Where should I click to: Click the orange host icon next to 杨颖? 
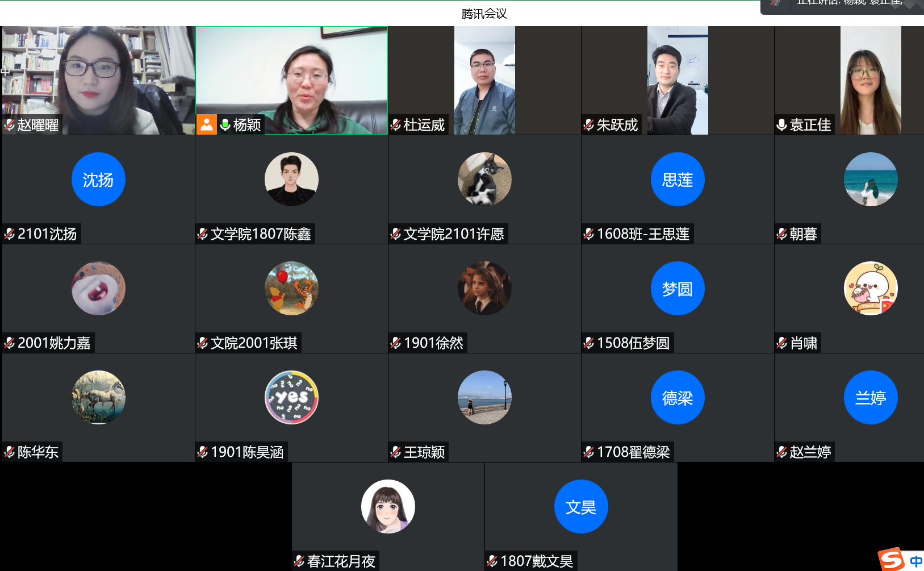pyautogui.click(x=207, y=124)
